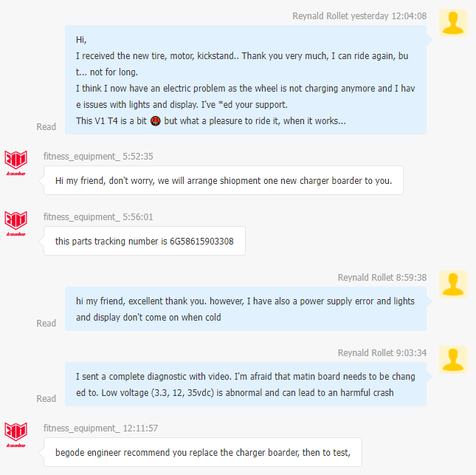This screenshot has height=475, width=476.
Task: Select the 'I received the new tire' message
Action: point(246,80)
